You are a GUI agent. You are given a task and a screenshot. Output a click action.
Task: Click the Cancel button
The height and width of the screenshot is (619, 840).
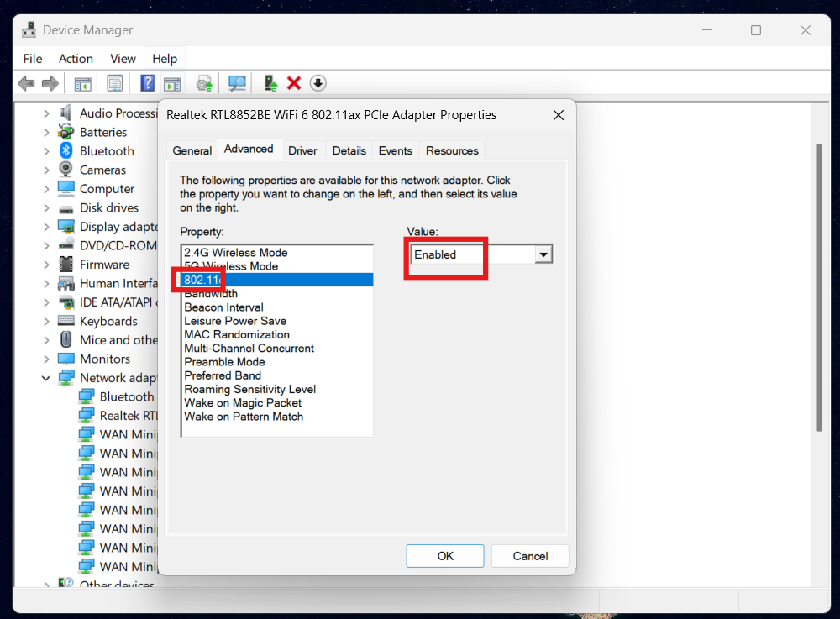(530, 556)
